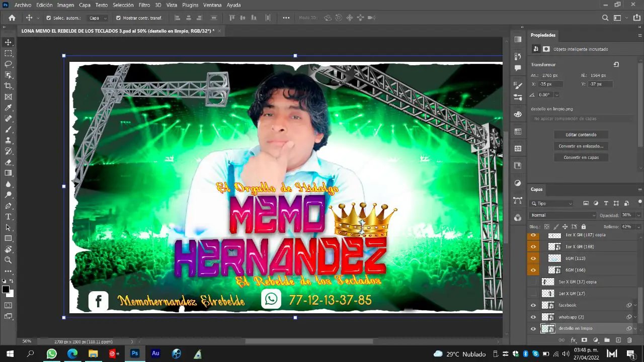Select the Eyedropper tool
This screenshot has height=362, width=644.
click(9, 108)
